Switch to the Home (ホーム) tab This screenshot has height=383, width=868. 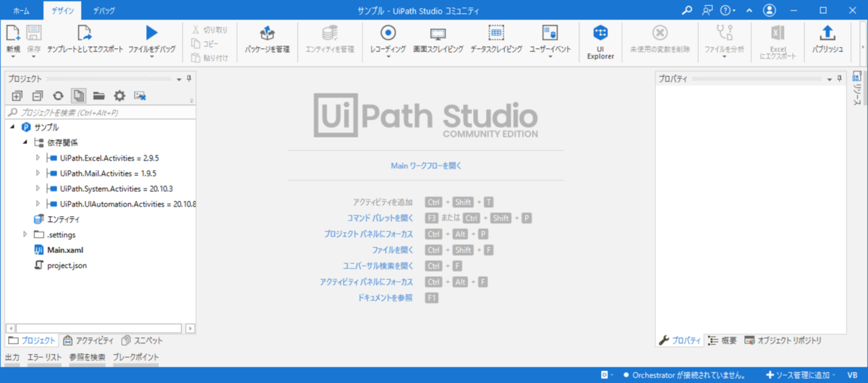(x=22, y=11)
